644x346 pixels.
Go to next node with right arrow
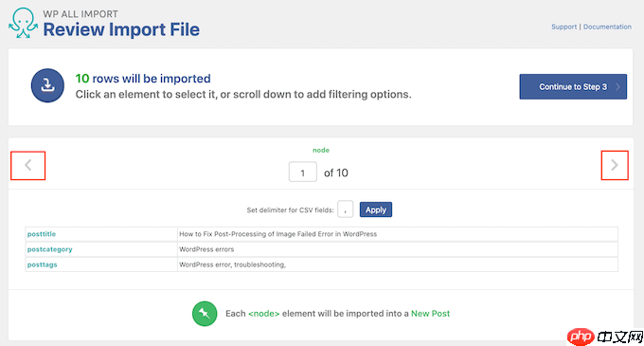pos(615,165)
